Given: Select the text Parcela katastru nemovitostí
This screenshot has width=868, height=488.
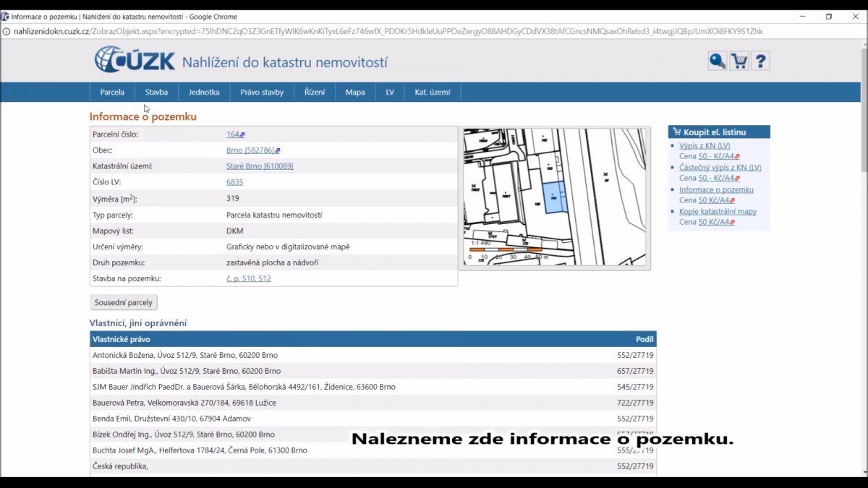Looking at the screenshot, I should pyautogui.click(x=274, y=215).
